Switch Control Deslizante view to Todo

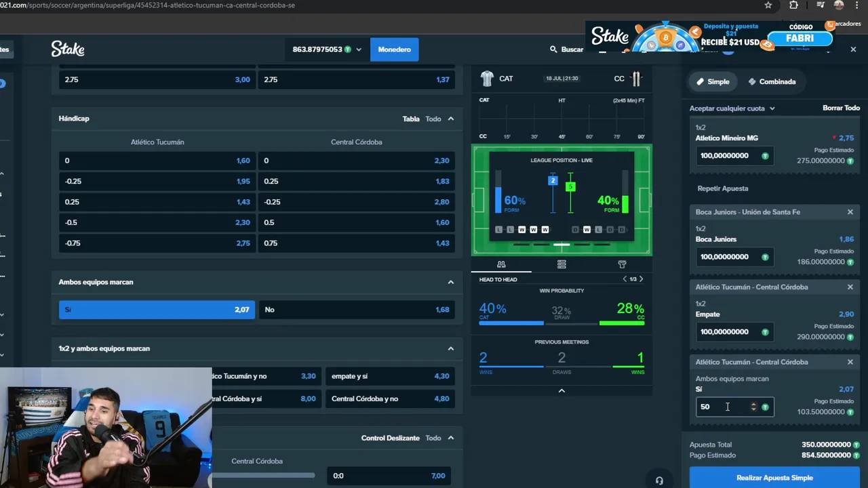[x=433, y=438]
